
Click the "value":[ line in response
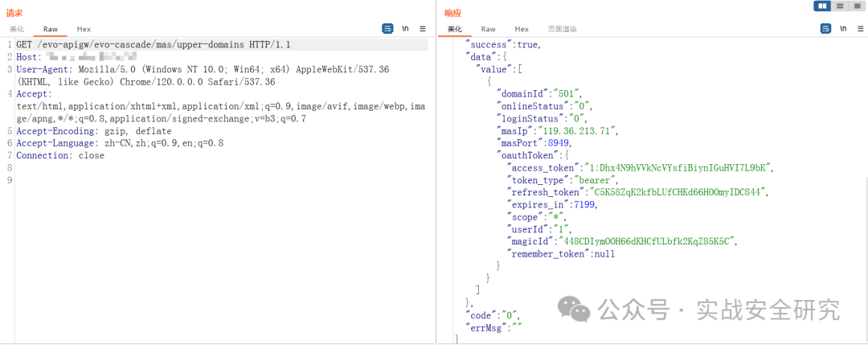499,69
